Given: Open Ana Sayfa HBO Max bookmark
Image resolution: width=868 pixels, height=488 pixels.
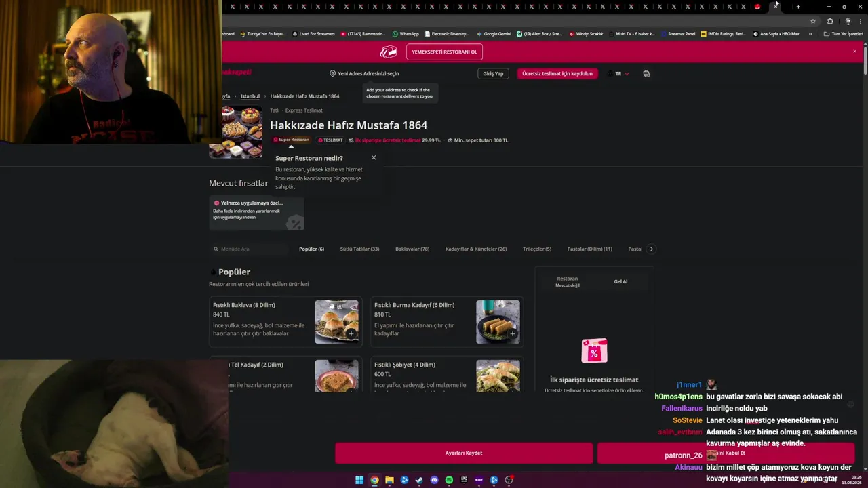Looking at the screenshot, I should (x=776, y=33).
